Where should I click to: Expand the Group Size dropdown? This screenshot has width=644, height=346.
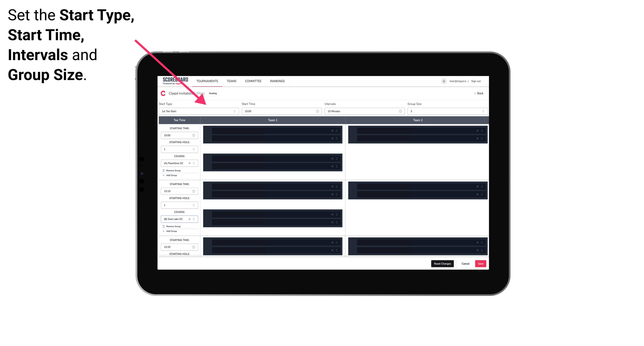pyautogui.click(x=482, y=111)
